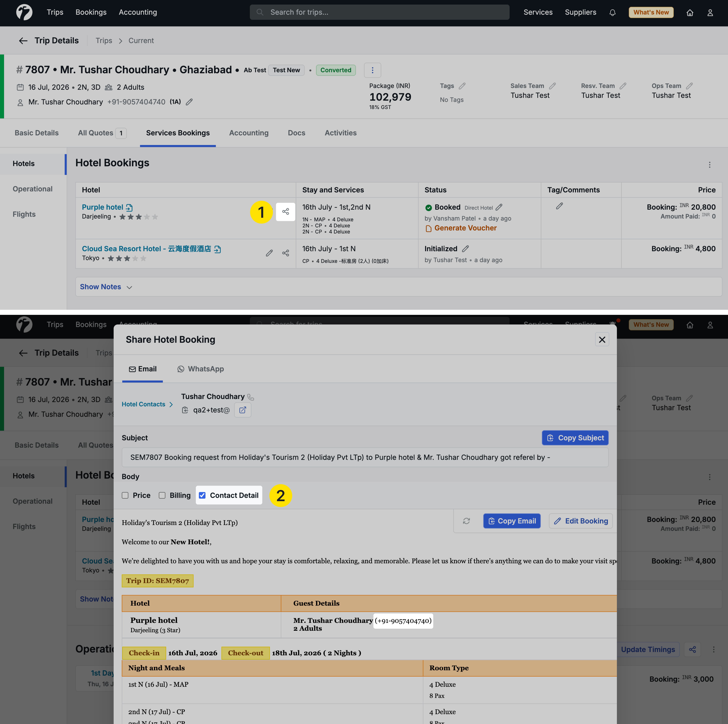Image resolution: width=728 pixels, height=724 pixels.
Task: Switch to the Email tab
Action: tap(143, 369)
